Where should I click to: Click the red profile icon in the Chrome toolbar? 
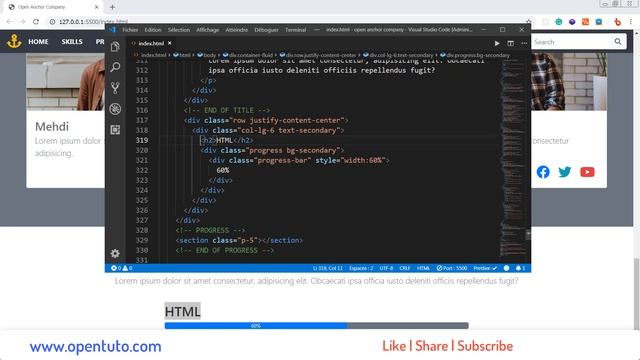click(x=618, y=22)
